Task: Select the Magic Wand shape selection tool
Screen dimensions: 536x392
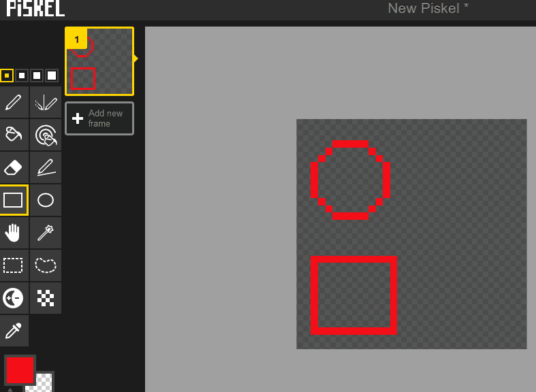Action: pos(46,233)
